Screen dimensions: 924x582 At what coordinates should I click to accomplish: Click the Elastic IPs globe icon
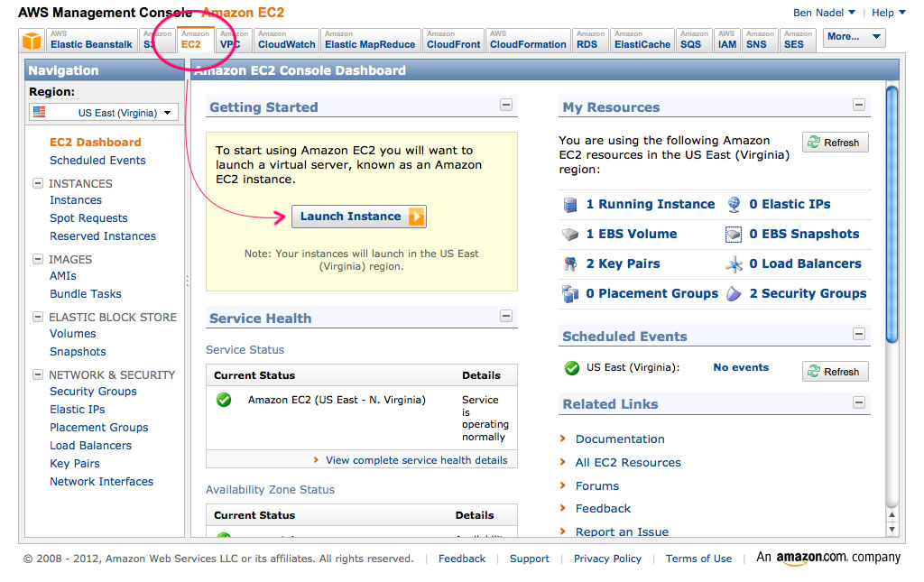734,205
